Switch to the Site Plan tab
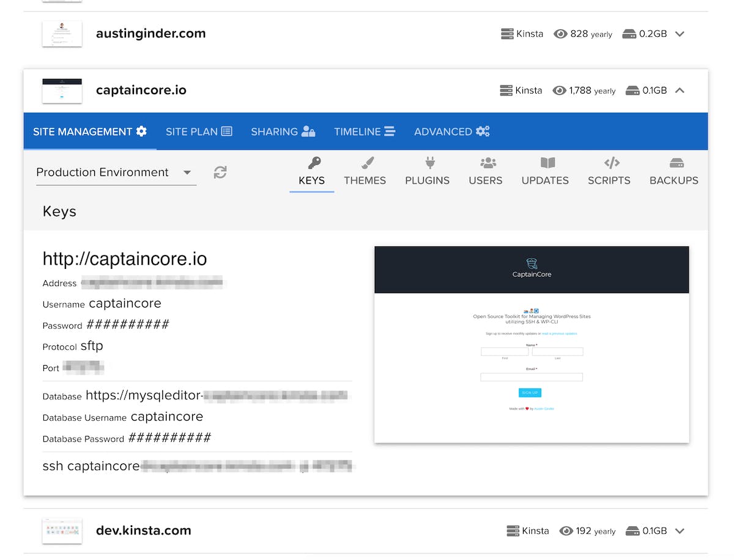The width and height of the screenshot is (734, 560). click(x=199, y=131)
